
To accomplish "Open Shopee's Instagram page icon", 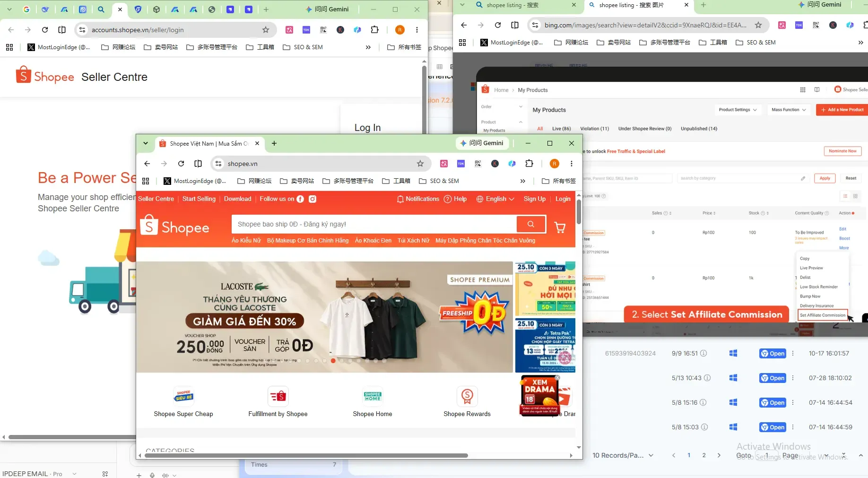I will tap(312, 199).
